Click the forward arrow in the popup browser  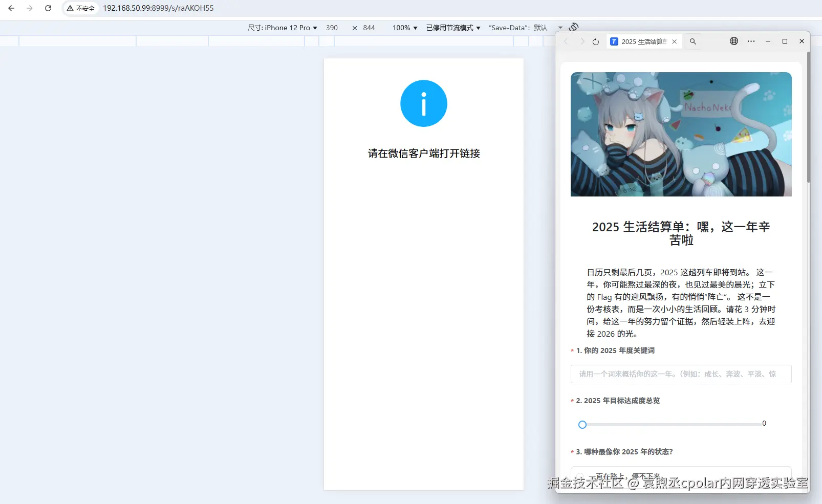tap(582, 41)
